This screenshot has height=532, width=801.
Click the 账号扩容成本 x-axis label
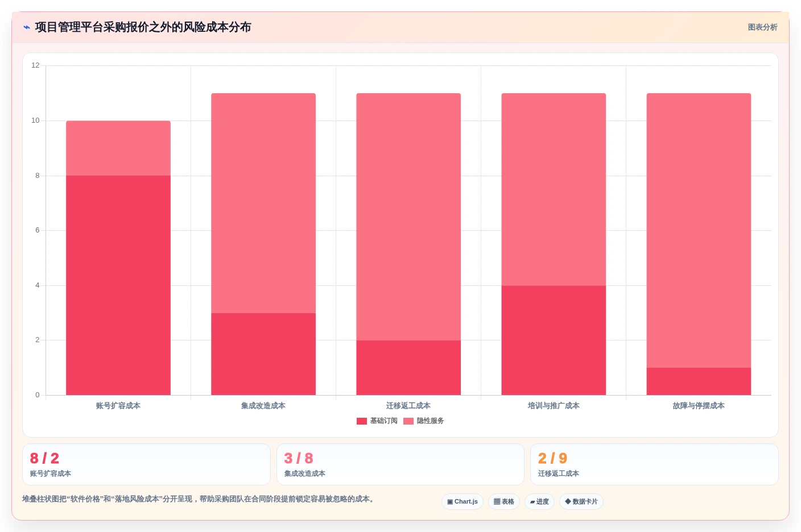(118, 406)
